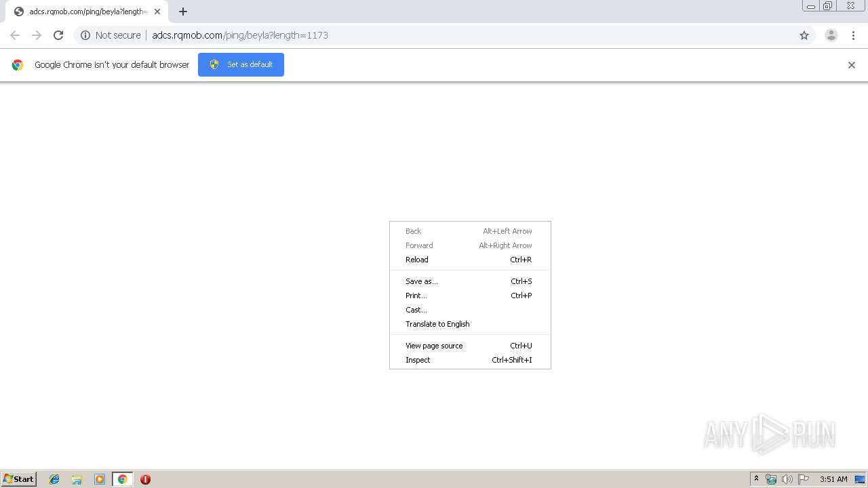Launch Internet Explorer from taskbar
868x488 pixels.
pos(54,479)
